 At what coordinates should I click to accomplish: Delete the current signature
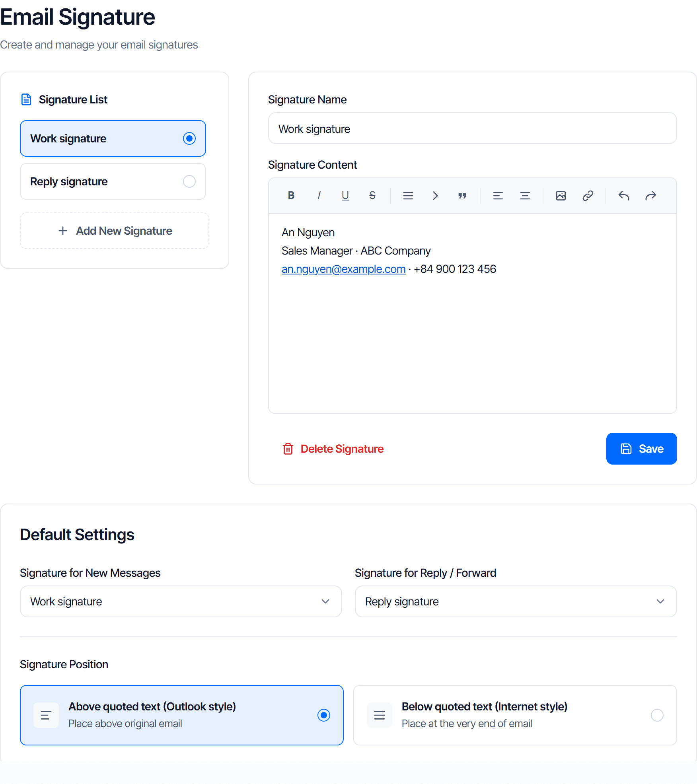coord(333,449)
